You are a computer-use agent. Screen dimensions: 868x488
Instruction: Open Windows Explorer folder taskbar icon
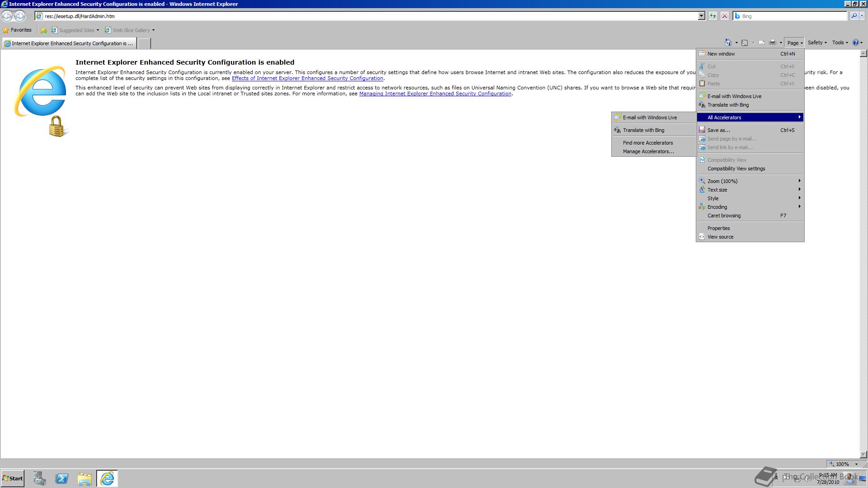(x=85, y=479)
